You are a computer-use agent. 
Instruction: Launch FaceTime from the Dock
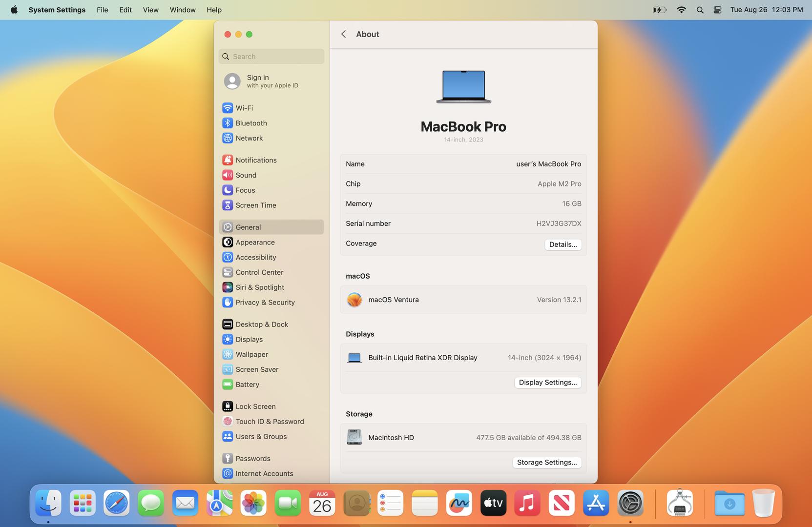[x=288, y=503]
